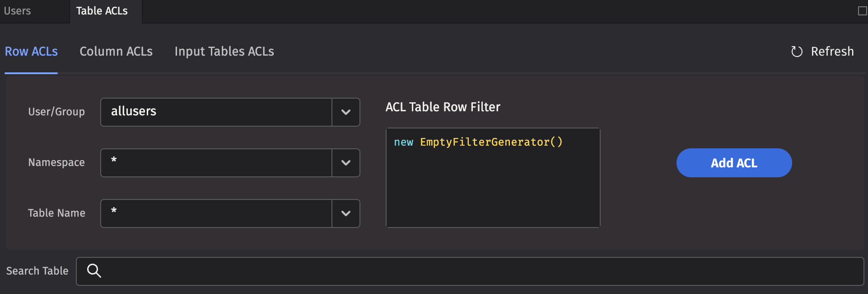Click the empty area of the row filter editor
Image resolution: width=868 pixels, height=294 pixels.
click(x=492, y=194)
